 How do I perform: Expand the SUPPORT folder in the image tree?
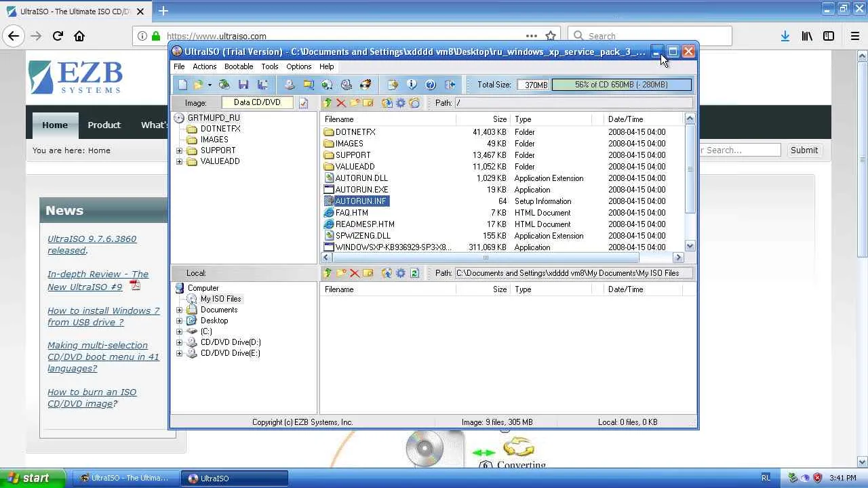point(179,150)
